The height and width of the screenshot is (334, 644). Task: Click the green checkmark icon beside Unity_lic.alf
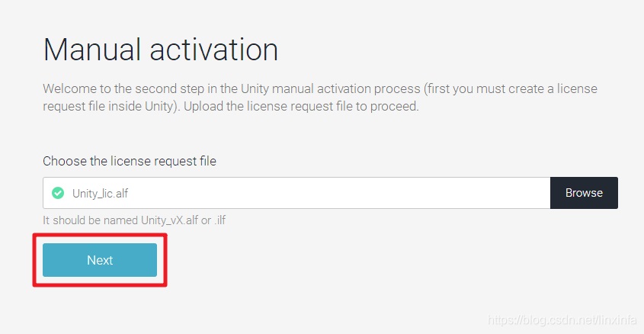coord(58,193)
